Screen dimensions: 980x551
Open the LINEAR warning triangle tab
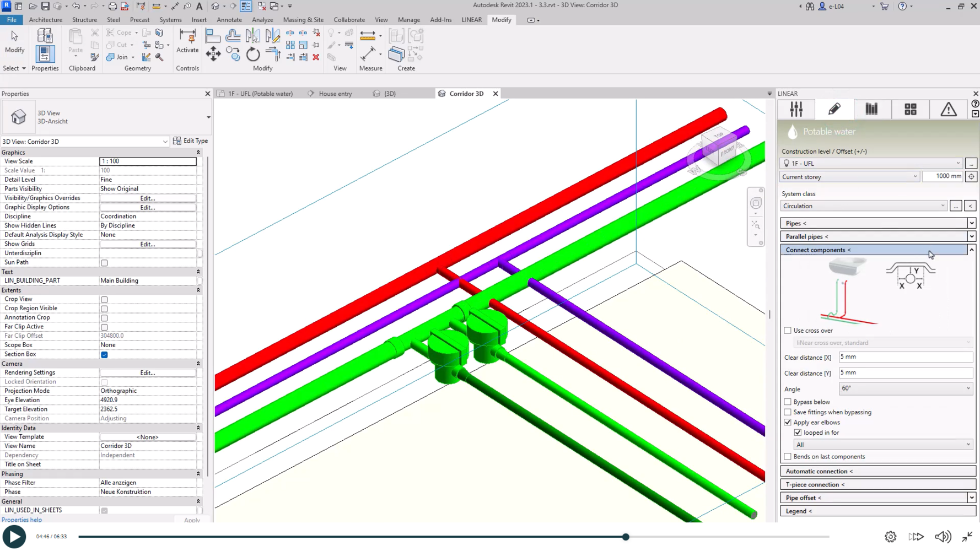948,109
